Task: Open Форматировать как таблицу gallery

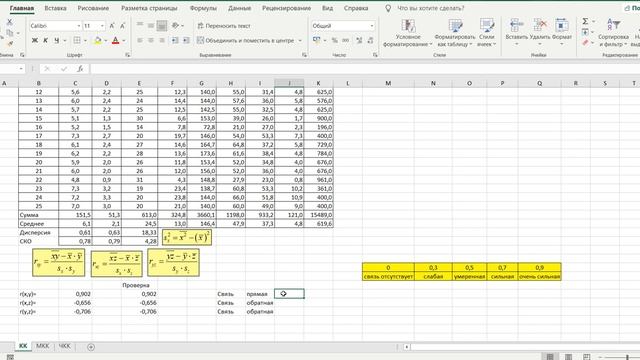Action: tap(455, 33)
